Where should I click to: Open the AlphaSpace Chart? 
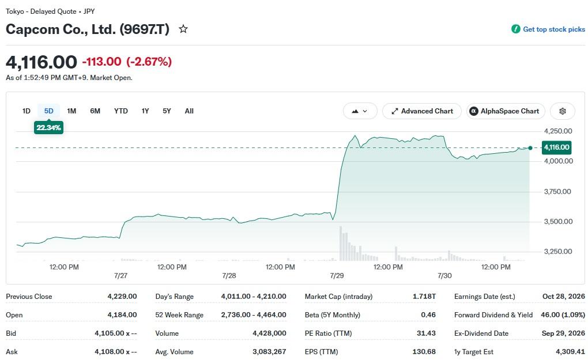506,111
